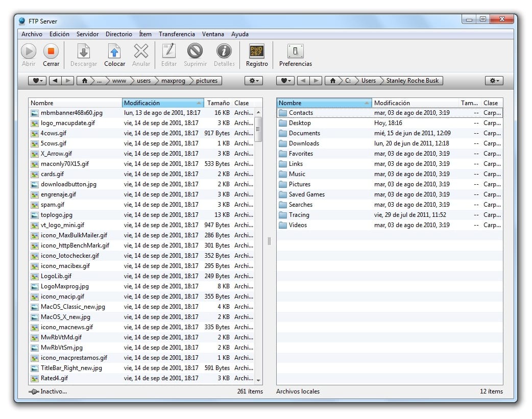Click the Colocar upload icon
Screen dimensions: 532x419
(114, 51)
